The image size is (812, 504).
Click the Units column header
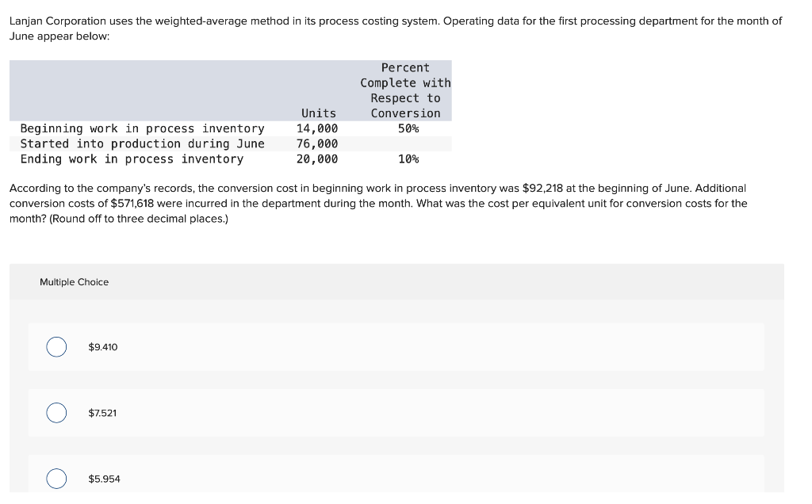pos(319,113)
